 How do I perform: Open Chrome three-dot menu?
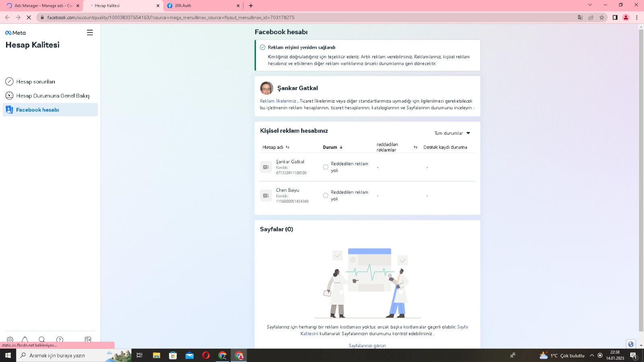pos(637,17)
